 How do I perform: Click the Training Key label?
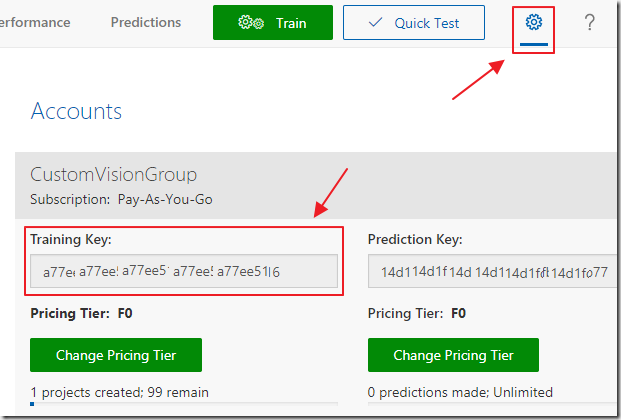point(71,239)
